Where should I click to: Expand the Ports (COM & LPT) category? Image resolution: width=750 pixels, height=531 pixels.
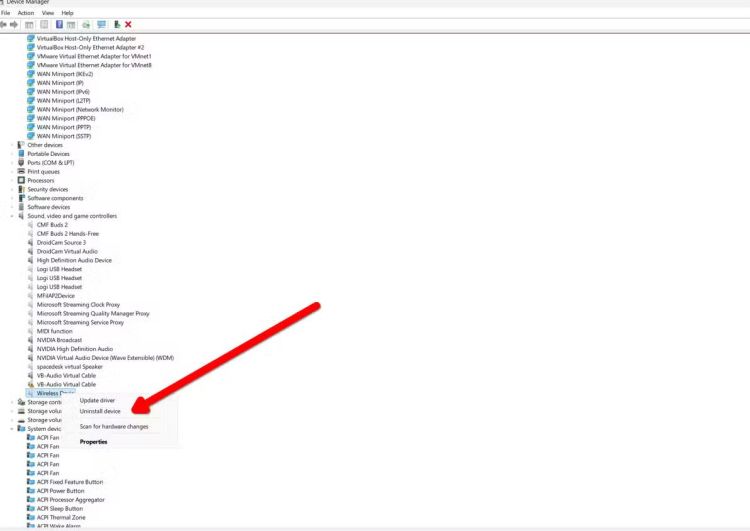point(13,163)
